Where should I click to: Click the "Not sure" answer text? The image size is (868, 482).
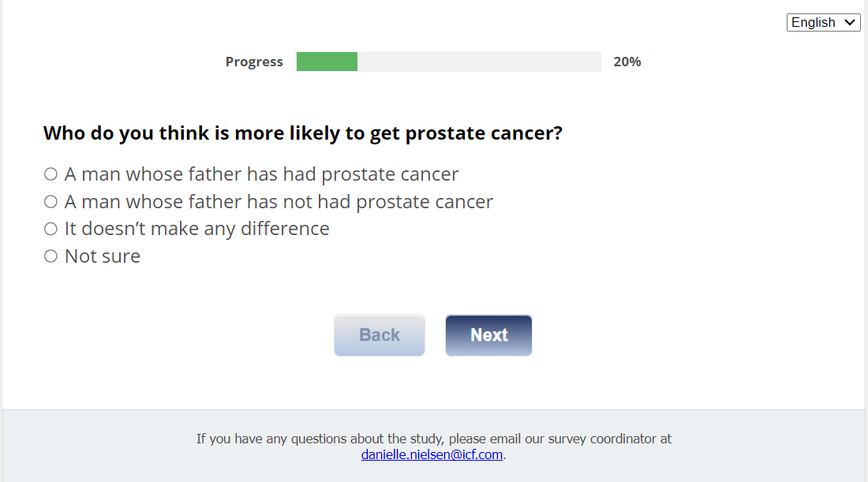[103, 256]
